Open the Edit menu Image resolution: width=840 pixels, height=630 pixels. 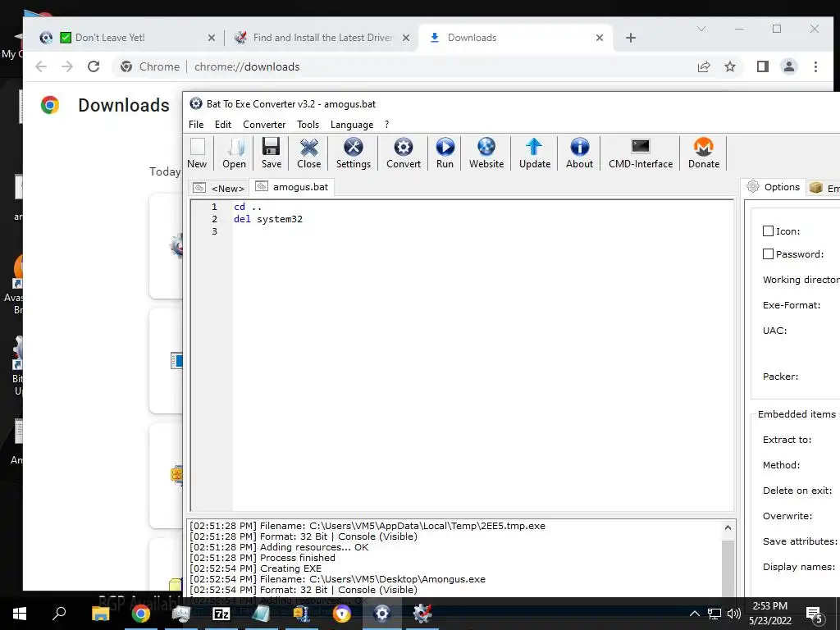pos(223,125)
